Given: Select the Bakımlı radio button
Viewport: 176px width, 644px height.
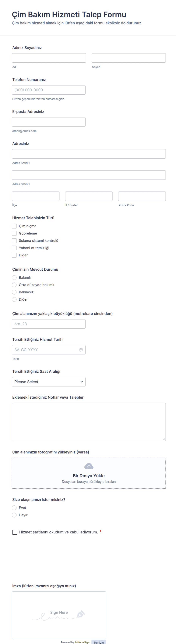Looking at the screenshot, I should click(x=14, y=277).
